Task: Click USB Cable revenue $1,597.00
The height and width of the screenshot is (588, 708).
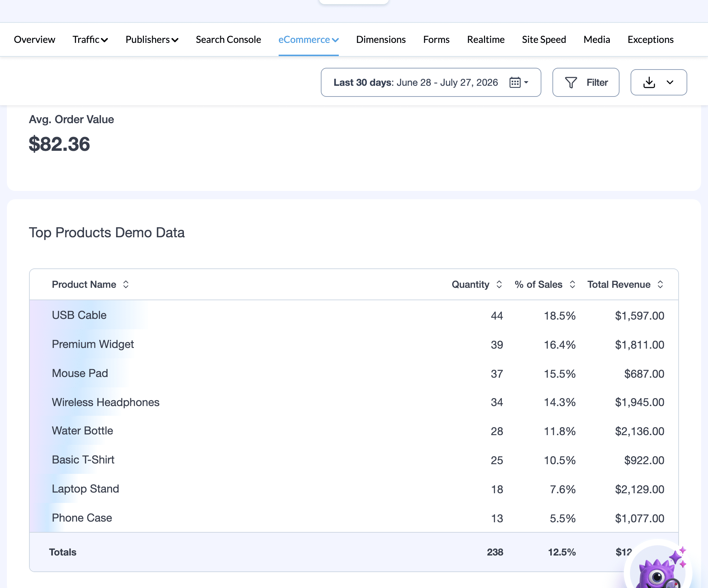Action: [x=640, y=316]
